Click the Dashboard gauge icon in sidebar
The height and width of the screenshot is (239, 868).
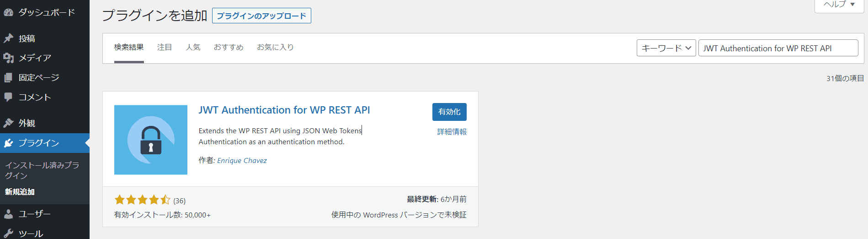(9, 13)
